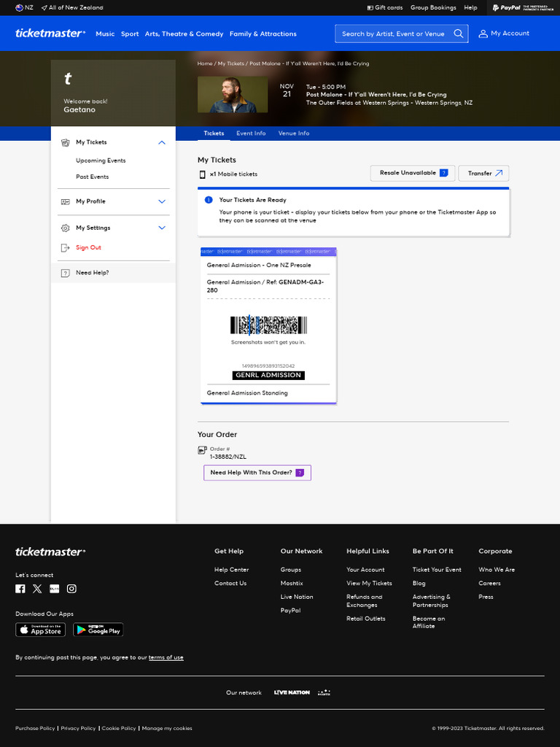Open the Moshtix network link
This screenshot has width=560, height=747.
(292, 583)
